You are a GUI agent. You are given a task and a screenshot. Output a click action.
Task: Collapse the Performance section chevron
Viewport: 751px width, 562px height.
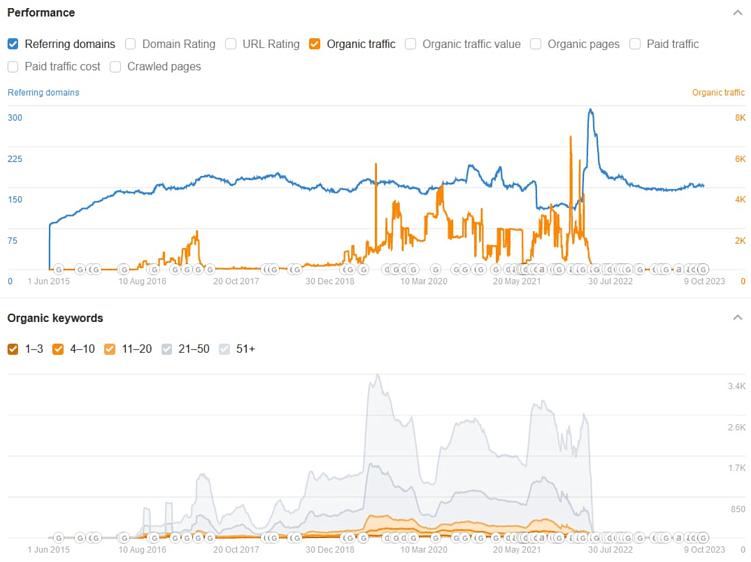[x=737, y=12]
